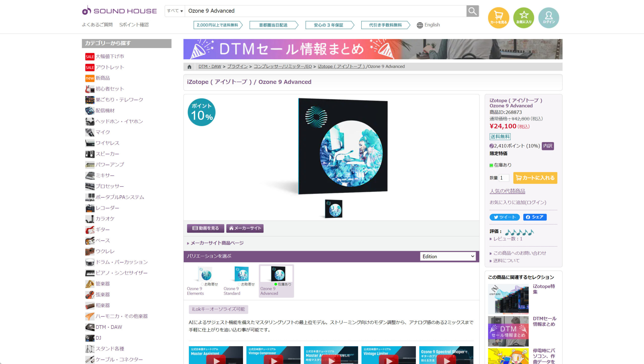Open DTMセール情報まとめ related selection thumbnail

coord(508,331)
